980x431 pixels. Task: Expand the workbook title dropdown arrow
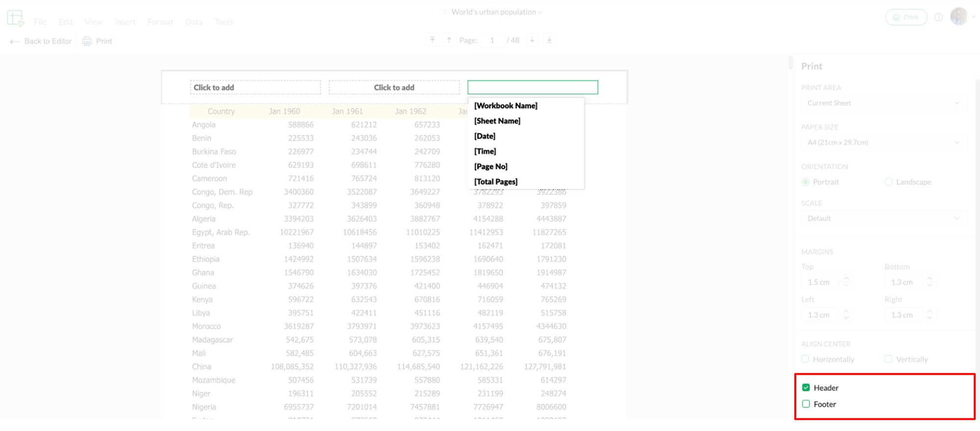540,12
